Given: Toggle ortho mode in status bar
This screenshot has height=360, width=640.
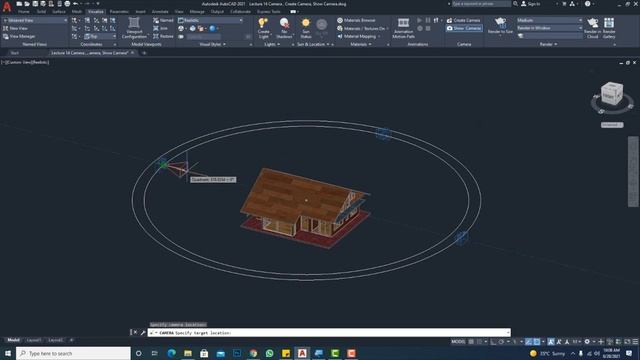Looking at the screenshot, I should pos(493,342).
